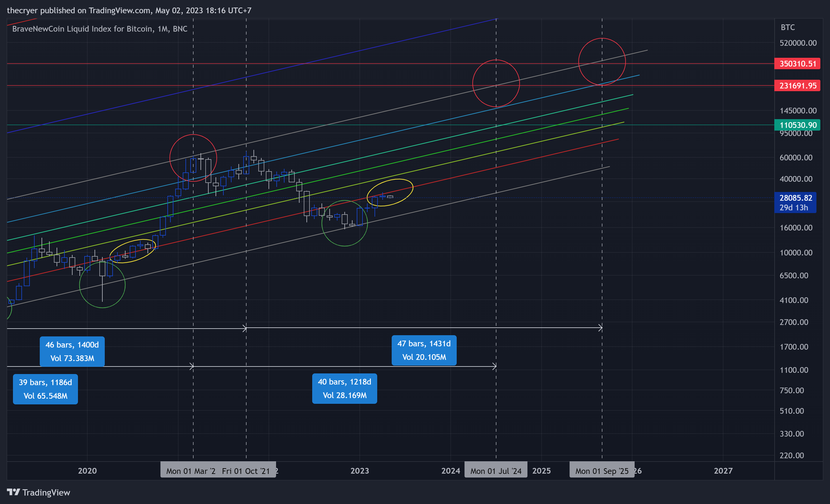Click the TradingView logo at bottom left

point(39,492)
